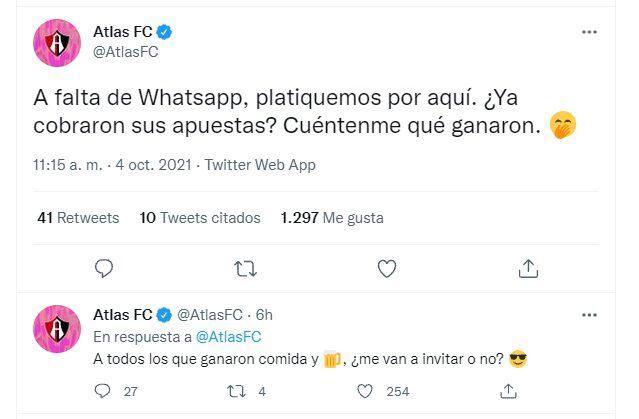View the 10 Tweets citados list
Image resolution: width=639 pixels, height=419 pixels.
pyautogui.click(x=200, y=217)
